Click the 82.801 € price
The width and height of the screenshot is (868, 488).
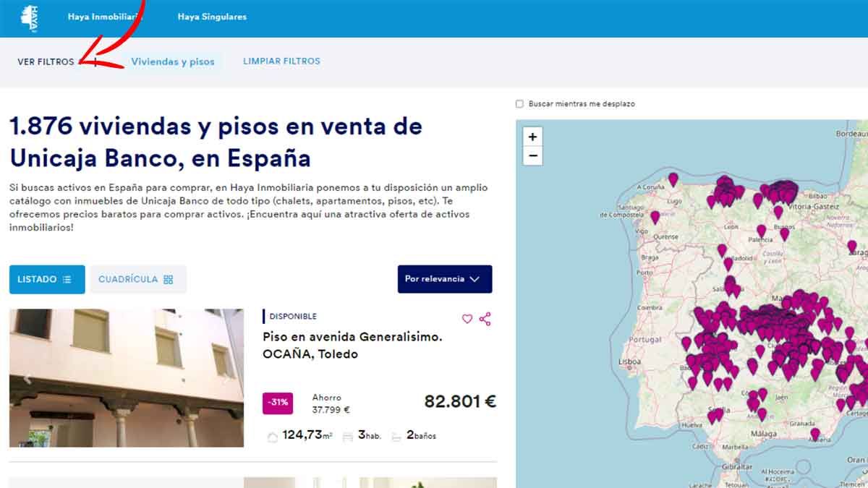pos(459,402)
